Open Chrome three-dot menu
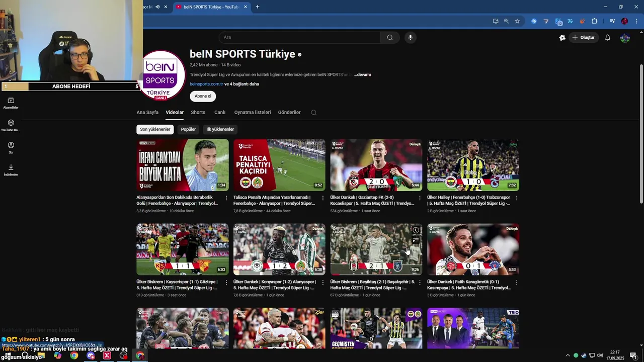 coord(636,21)
